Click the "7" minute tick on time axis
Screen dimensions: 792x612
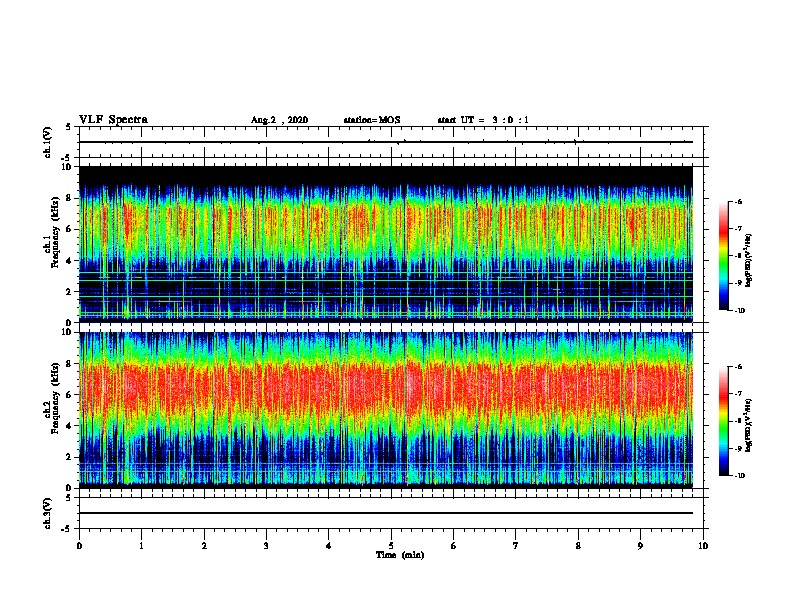click(x=516, y=546)
